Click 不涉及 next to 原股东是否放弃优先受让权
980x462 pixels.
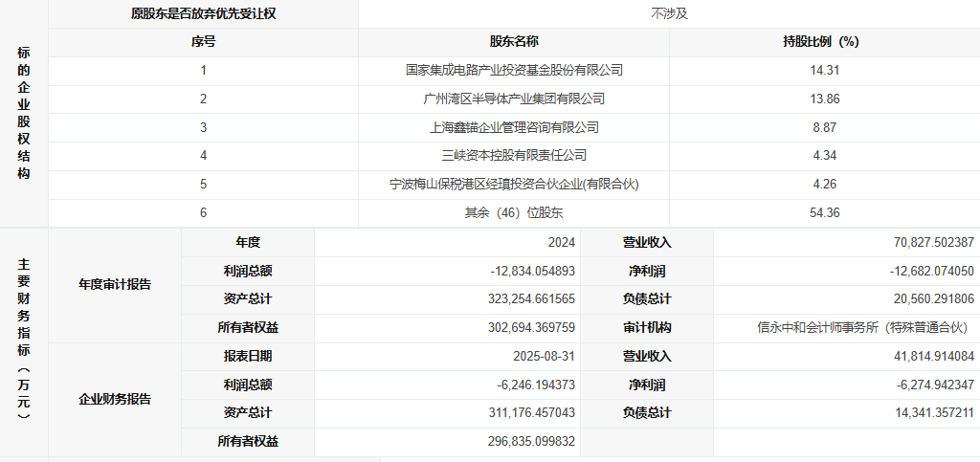click(669, 13)
